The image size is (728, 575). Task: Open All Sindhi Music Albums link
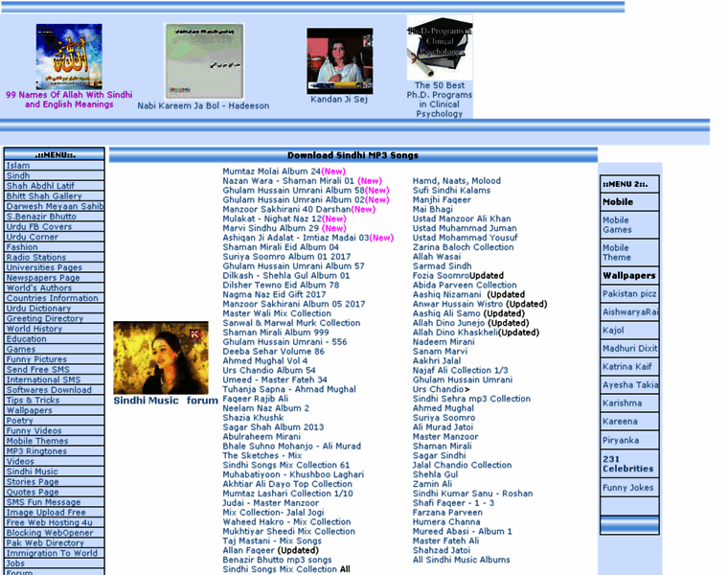[462, 560]
